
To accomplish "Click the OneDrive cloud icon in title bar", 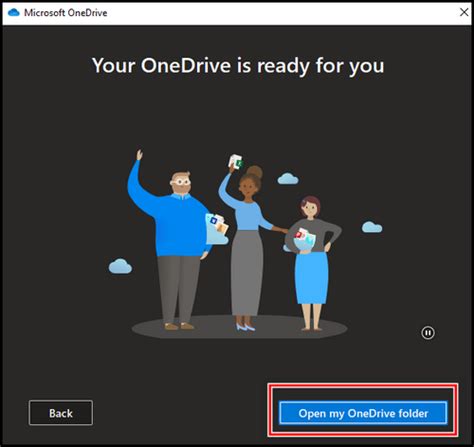I will [14, 13].
